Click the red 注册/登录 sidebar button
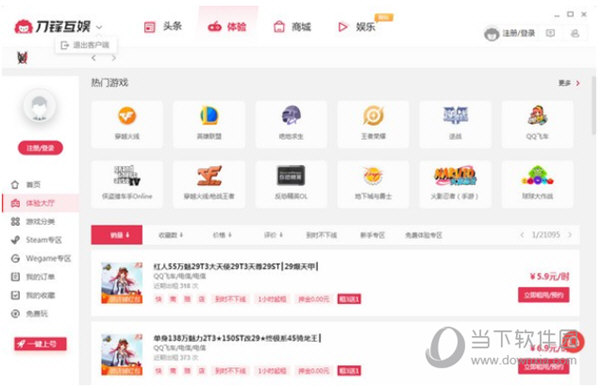The width and height of the screenshot is (600, 388). point(40,148)
